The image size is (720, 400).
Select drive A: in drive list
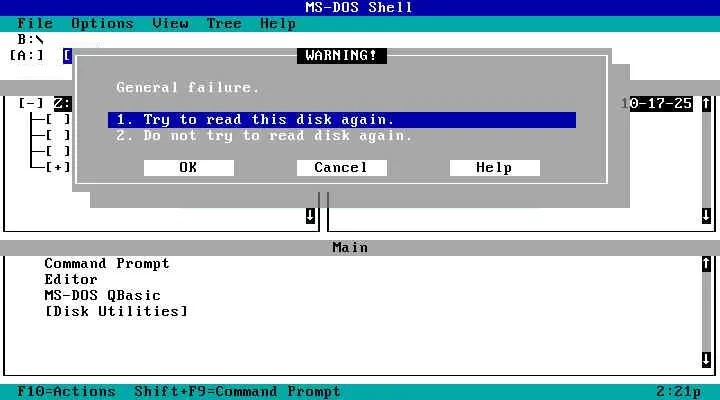(27, 56)
